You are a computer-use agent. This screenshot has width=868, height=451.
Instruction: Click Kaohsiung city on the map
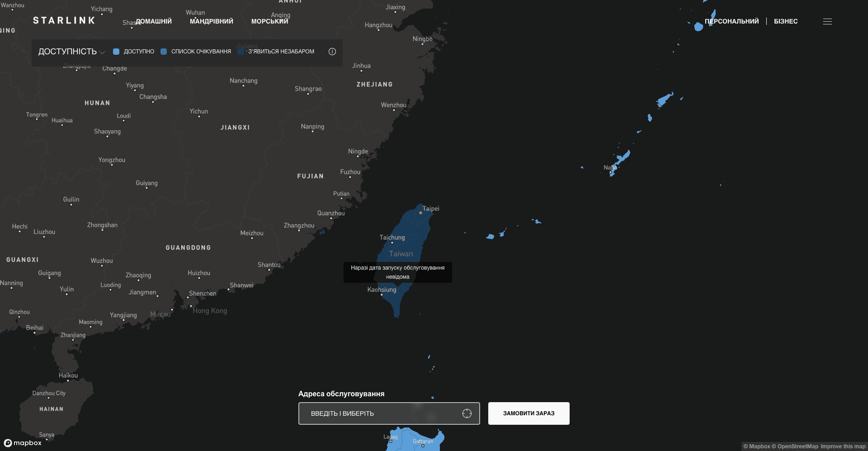coord(382,290)
